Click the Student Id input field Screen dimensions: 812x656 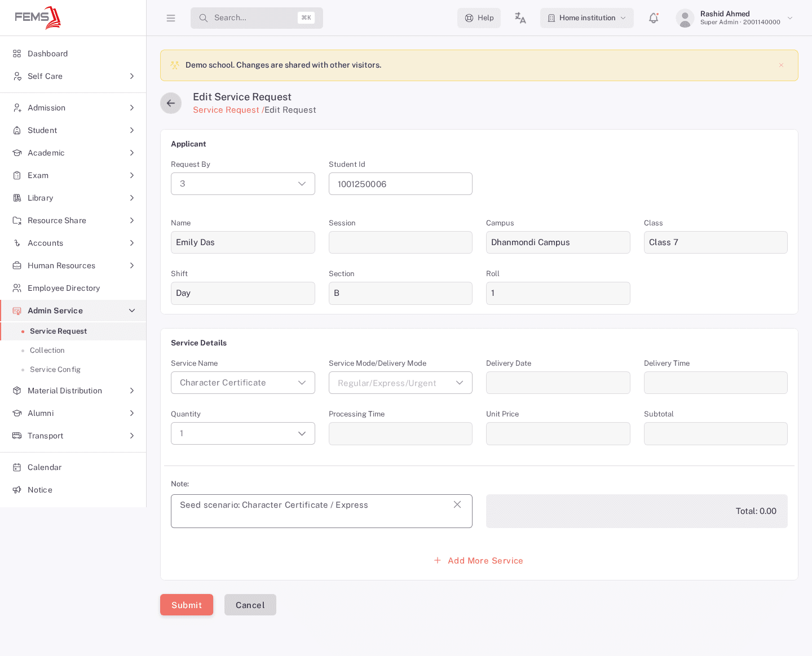pyautogui.click(x=400, y=184)
